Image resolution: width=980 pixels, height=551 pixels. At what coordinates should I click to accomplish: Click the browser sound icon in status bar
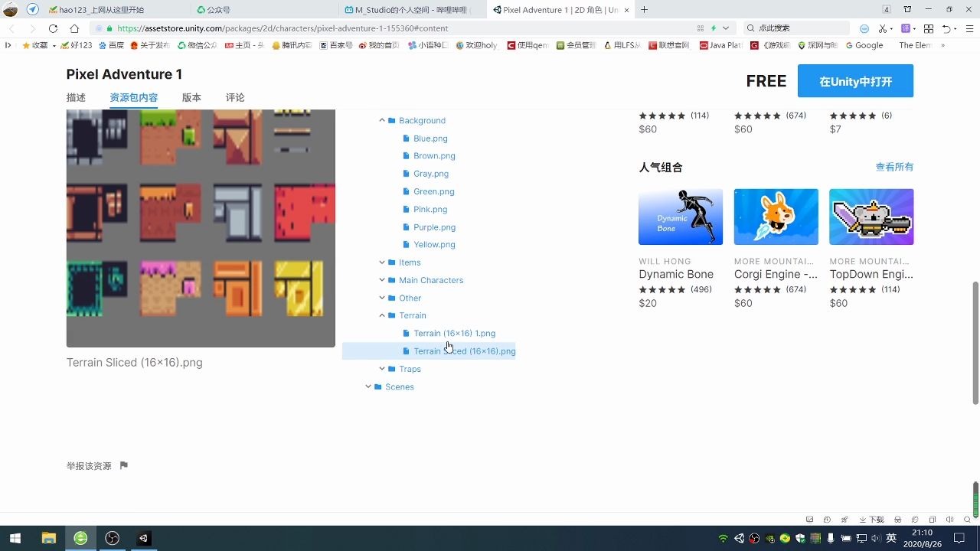point(949,520)
